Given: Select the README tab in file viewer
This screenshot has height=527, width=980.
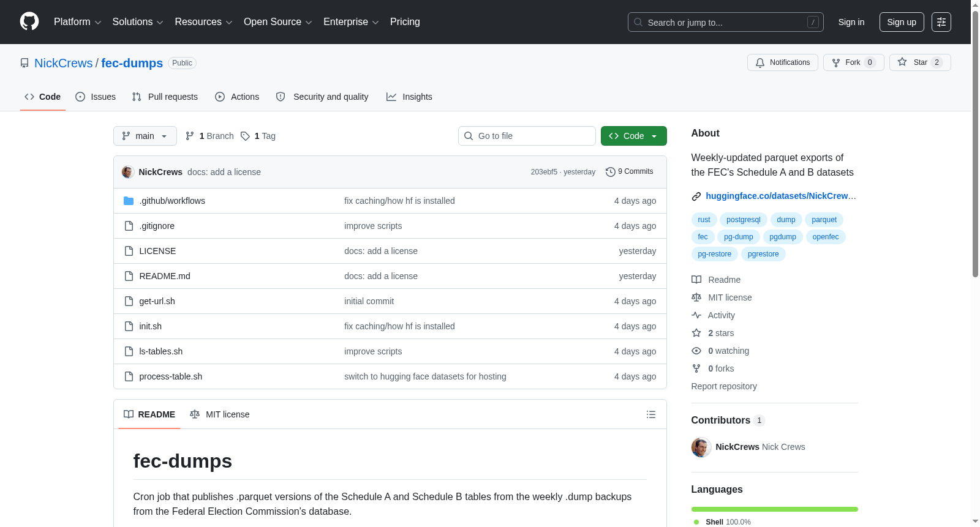Looking at the screenshot, I should (149, 414).
